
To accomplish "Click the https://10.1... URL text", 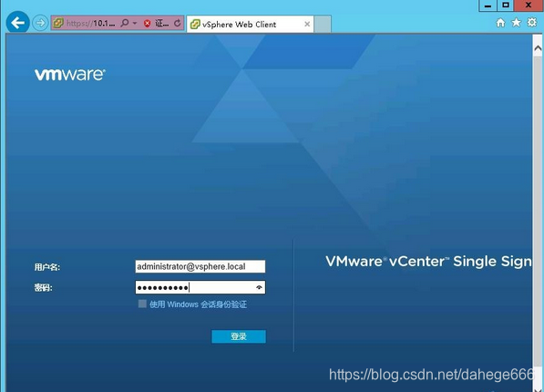I will point(90,24).
